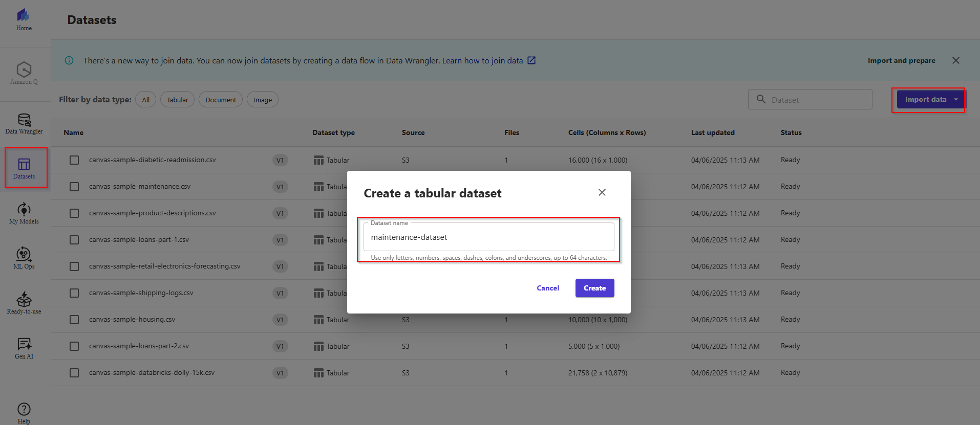
Task: Click the Dataset search box
Action: coord(810,99)
